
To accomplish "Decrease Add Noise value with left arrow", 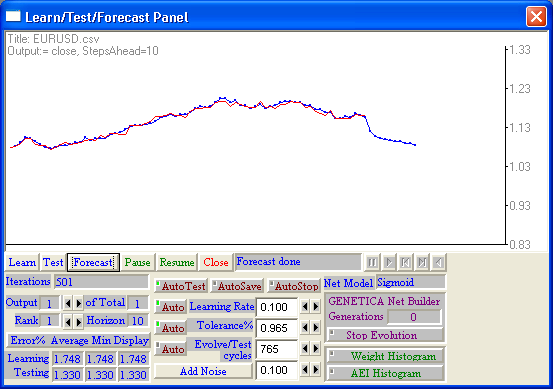I will (305, 370).
